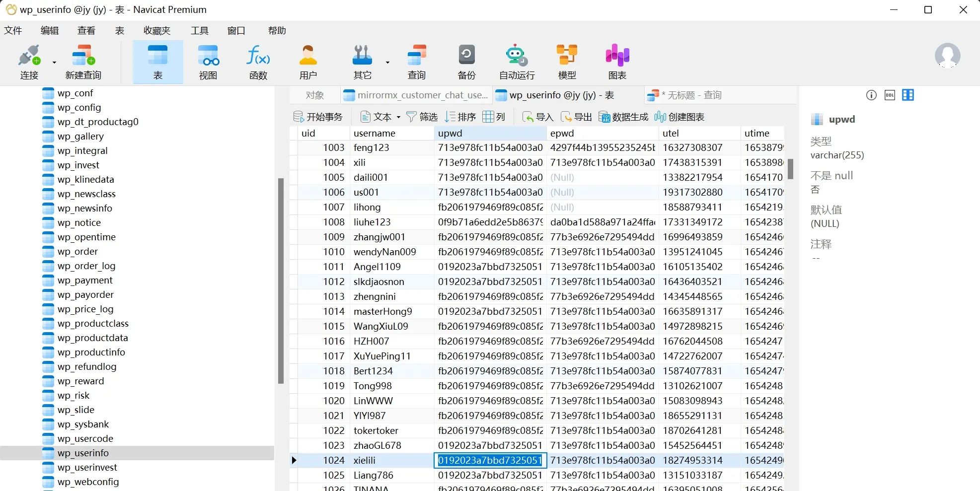This screenshot has width=980, height=491.
Task: Open the Tools (工具) menu
Action: [x=200, y=31]
